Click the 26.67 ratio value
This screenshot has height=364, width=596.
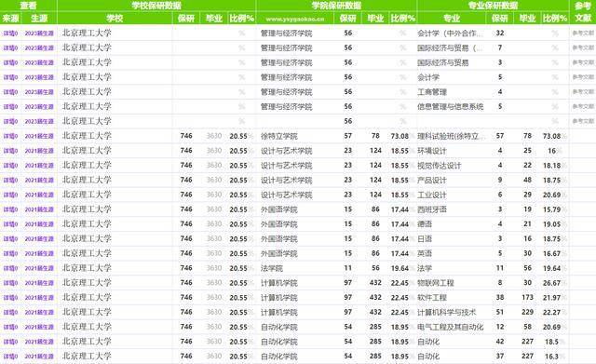[x=551, y=283]
